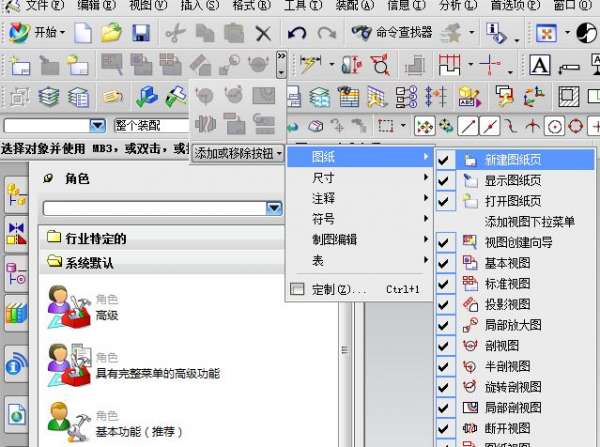Screen dimensions: 600x447
Task: Open the 命令查找器 command finder
Action: pos(390,34)
